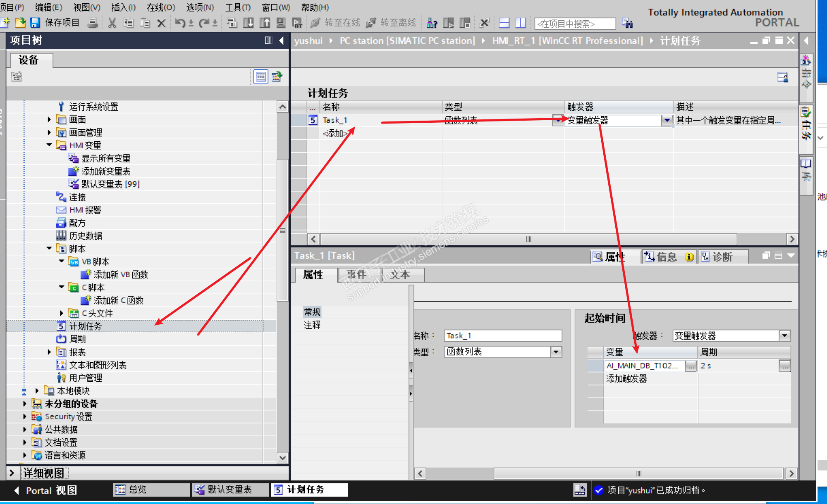Screen dimensions: 827x504
Task: Click the Save project icon
Action: tap(35, 23)
